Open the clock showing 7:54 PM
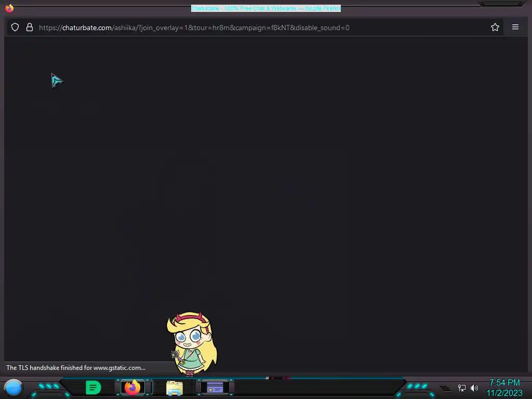Image resolution: width=532 pixels, height=399 pixels. (504, 383)
